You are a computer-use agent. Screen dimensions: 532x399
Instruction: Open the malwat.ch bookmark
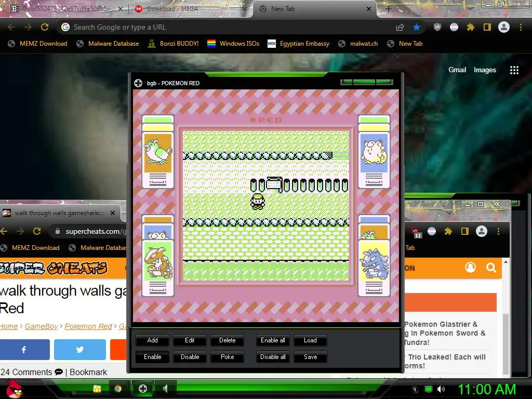pyautogui.click(x=358, y=44)
